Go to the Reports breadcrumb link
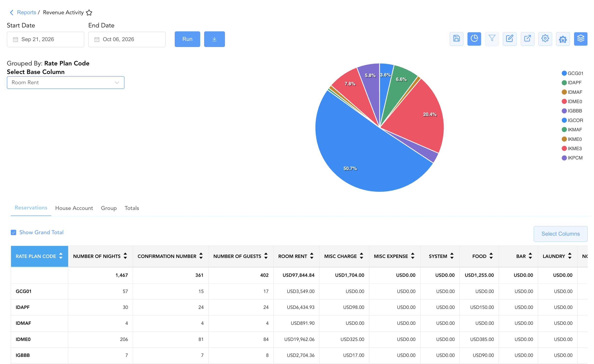The height and width of the screenshot is (364, 594). point(26,12)
